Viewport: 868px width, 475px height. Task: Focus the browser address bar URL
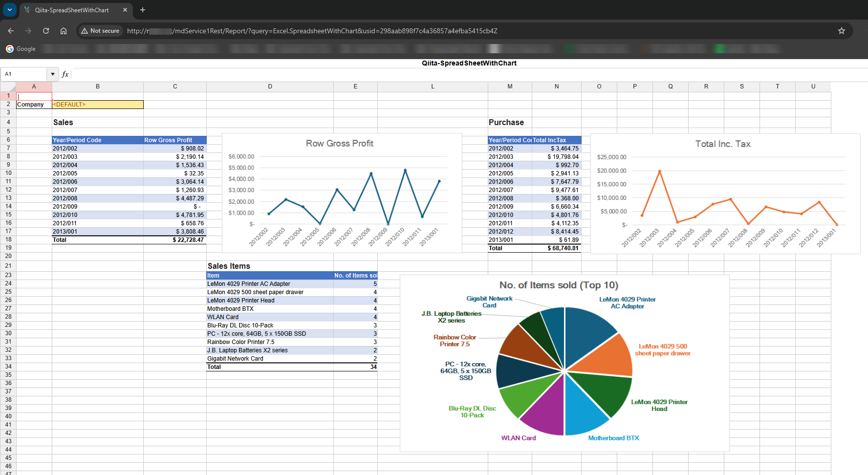pyautogui.click(x=312, y=31)
